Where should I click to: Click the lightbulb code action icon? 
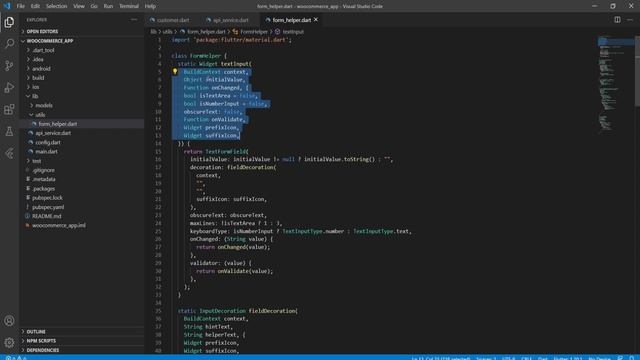(x=175, y=71)
